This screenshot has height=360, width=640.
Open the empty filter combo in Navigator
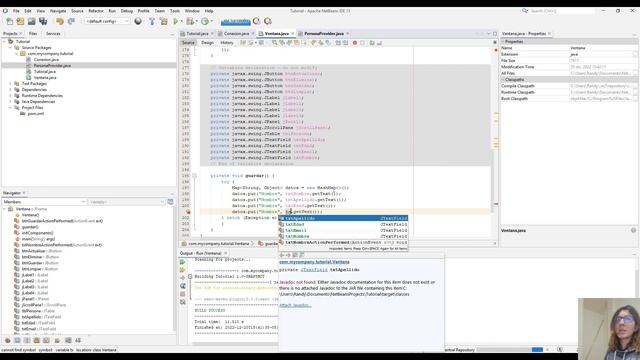coord(127,202)
